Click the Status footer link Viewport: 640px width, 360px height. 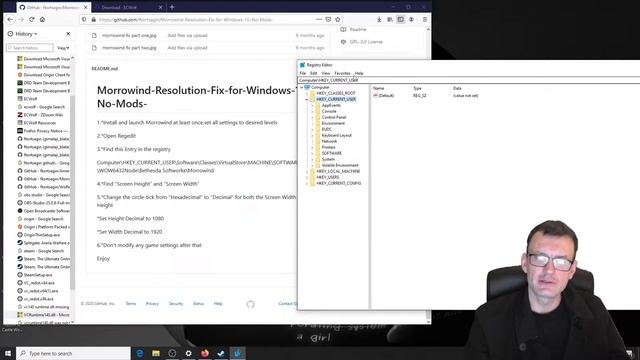tap(198, 304)
